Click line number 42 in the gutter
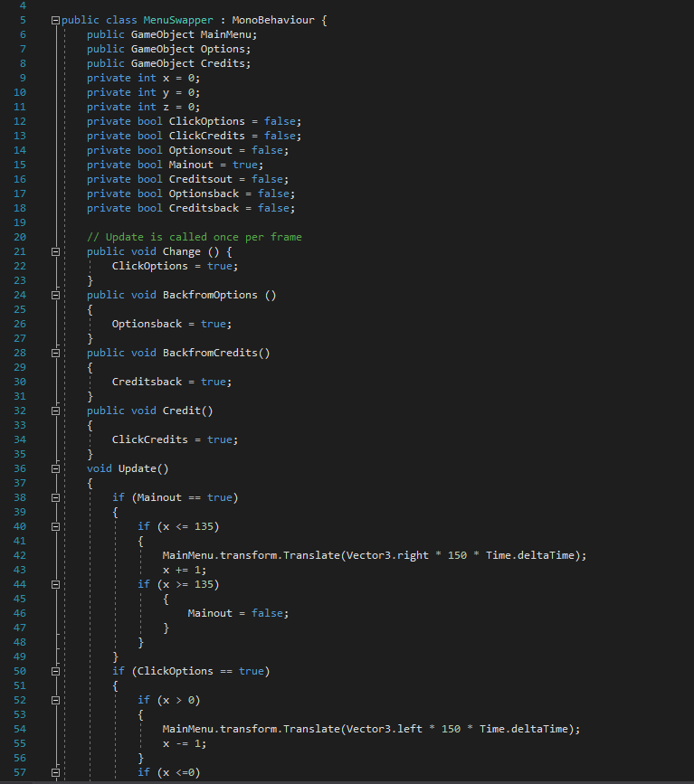Screen dimensions: 694x784 click(19, 555)
